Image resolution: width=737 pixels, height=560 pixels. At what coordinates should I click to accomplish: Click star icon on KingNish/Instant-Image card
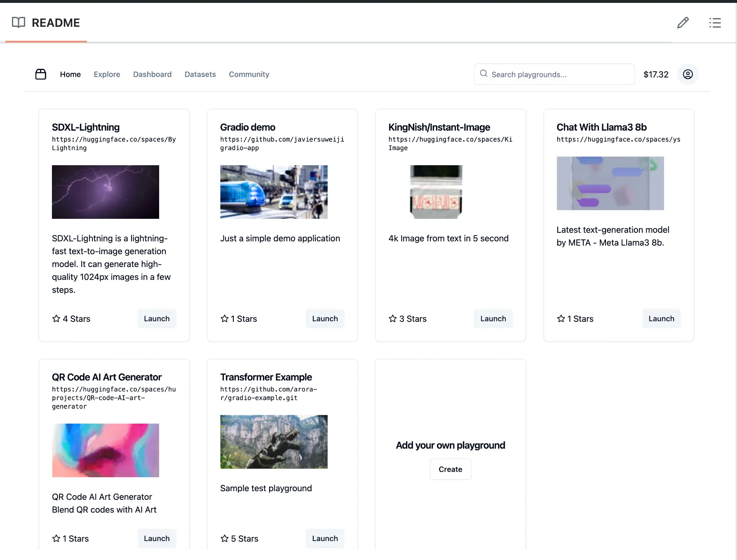(x=393, y=319)
